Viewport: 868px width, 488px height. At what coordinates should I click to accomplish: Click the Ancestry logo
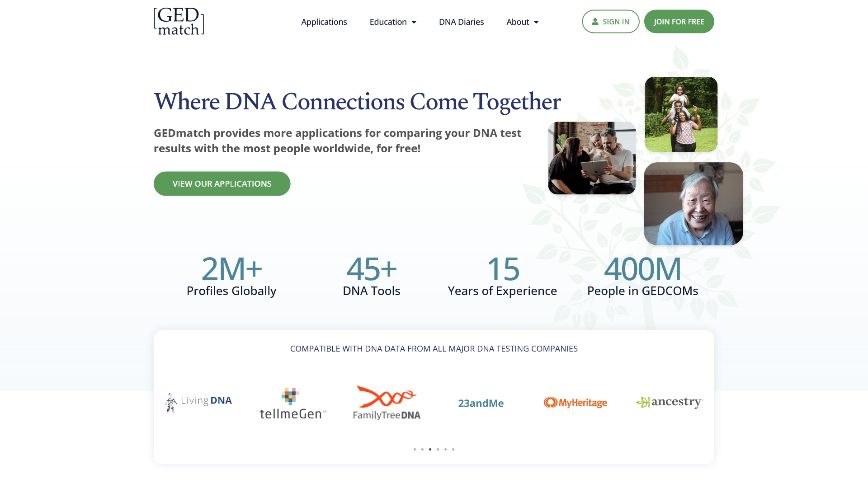point(669,402)
